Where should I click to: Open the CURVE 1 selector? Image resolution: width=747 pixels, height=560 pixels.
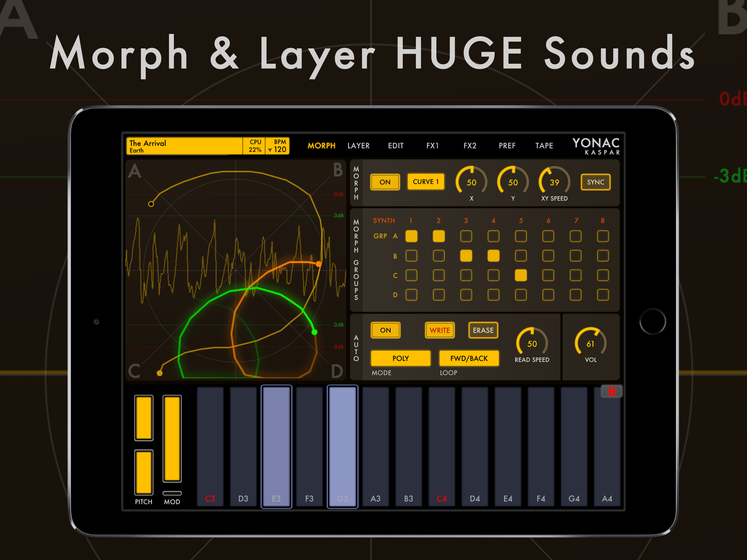425,182
